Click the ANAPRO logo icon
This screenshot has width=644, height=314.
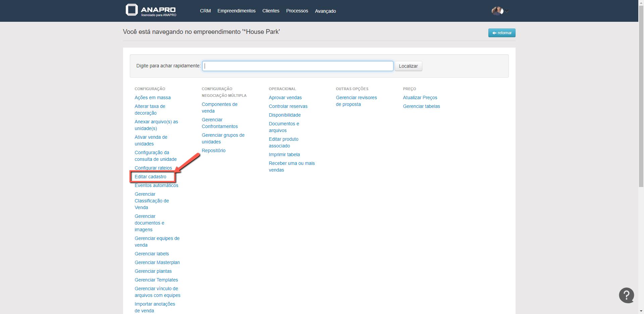[132, 10]
